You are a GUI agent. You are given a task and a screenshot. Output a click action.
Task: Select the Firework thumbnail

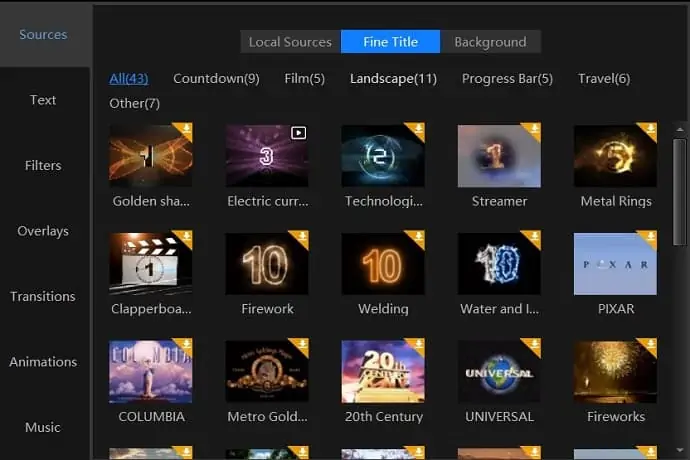point(267,264)
